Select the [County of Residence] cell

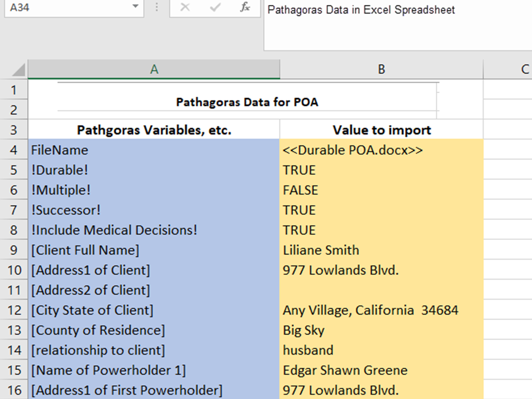coord(154,330)
